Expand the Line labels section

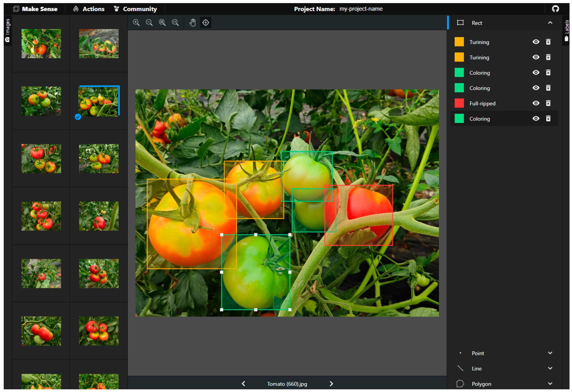tap(550, 368)
